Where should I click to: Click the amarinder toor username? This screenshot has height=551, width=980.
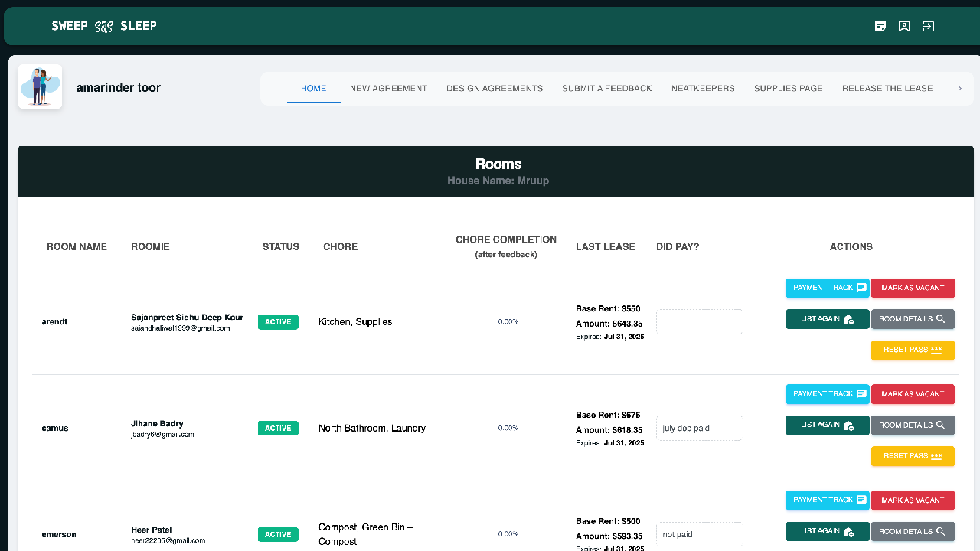(x=119, y=87)
